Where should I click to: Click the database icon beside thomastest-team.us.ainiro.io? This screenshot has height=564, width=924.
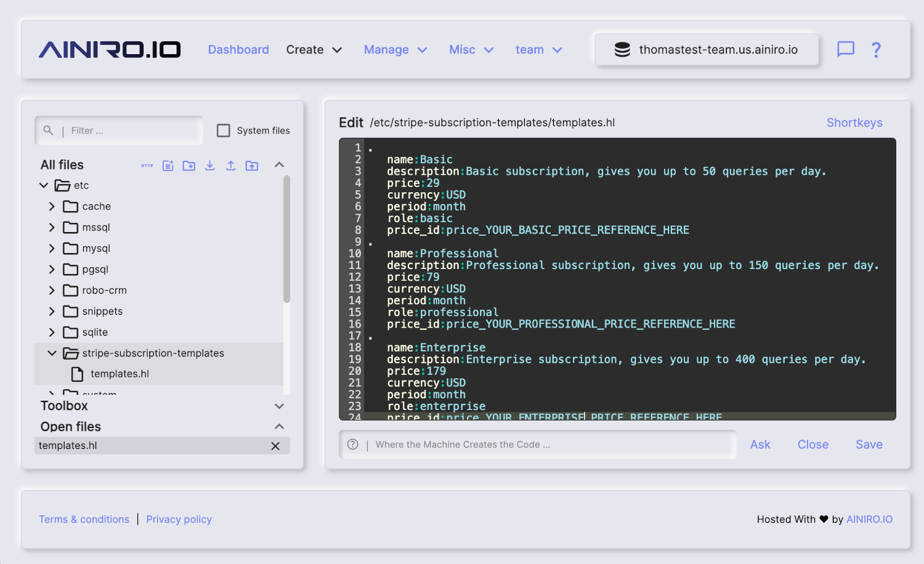point(622,50)
